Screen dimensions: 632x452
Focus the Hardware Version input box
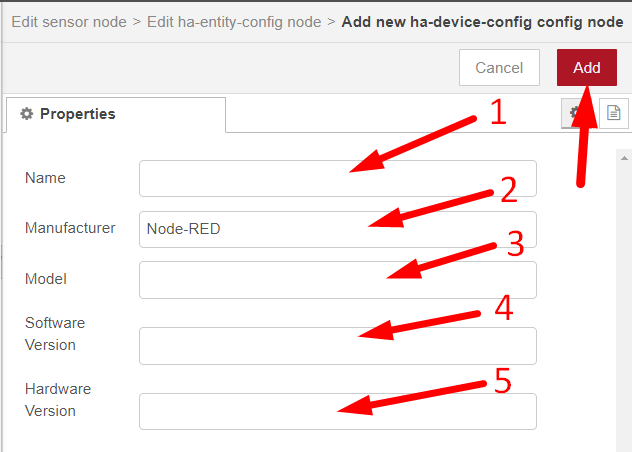[x=337, y=411]
